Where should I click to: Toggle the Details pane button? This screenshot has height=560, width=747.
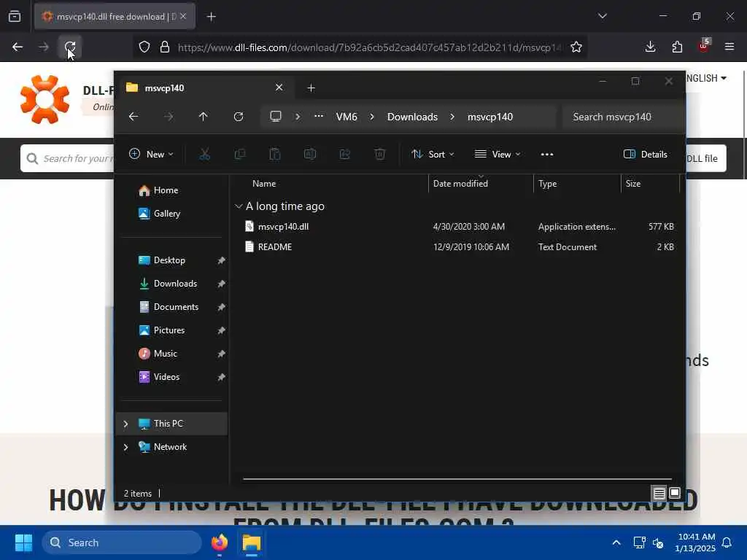[646, 155]
